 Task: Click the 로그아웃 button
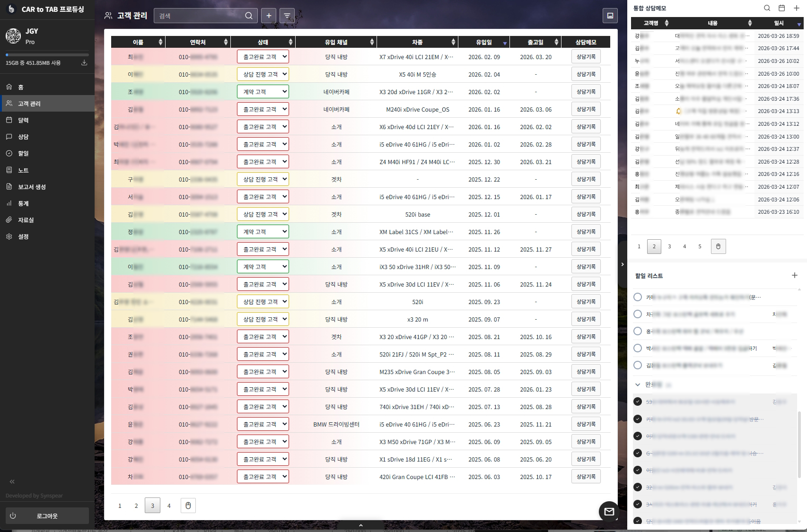(x=47, y=516)
